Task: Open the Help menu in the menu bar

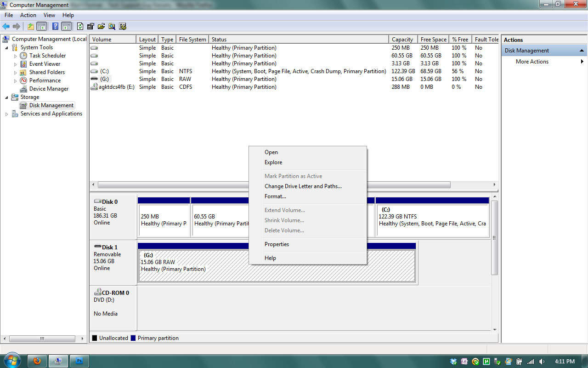Action: tap(68, 15)
